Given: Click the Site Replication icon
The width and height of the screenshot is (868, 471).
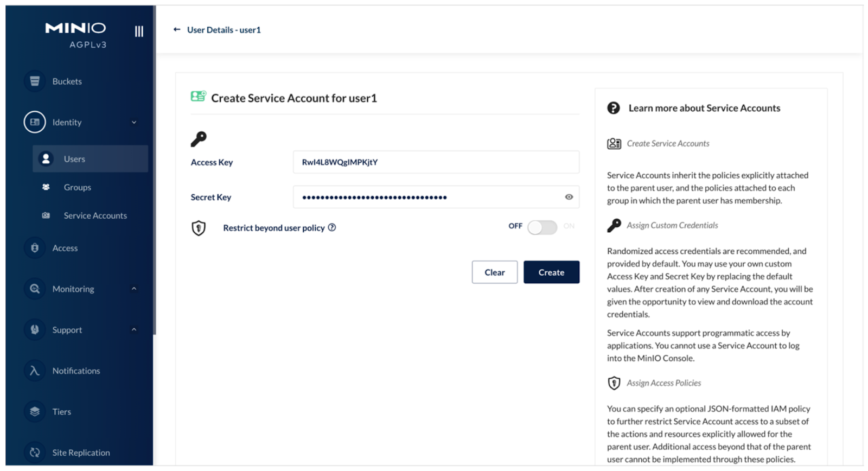Looking at the screenshot, I should [35, 452].
